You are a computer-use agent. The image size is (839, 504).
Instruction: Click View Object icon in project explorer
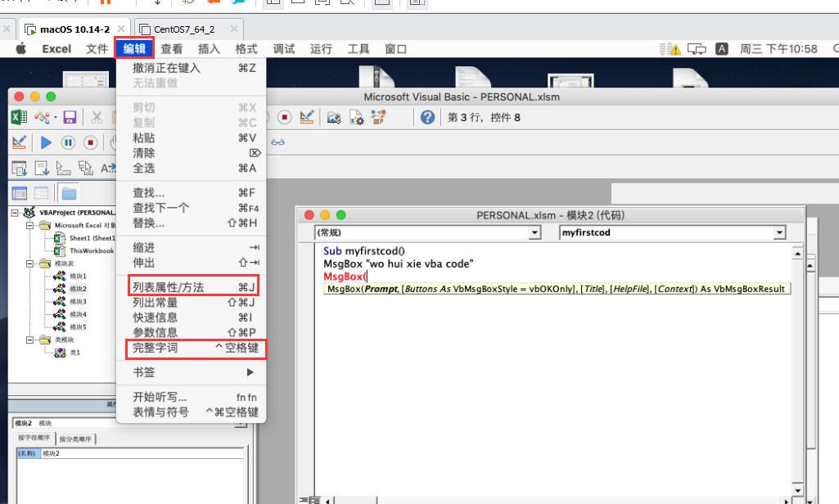click(x=41, y=192)
